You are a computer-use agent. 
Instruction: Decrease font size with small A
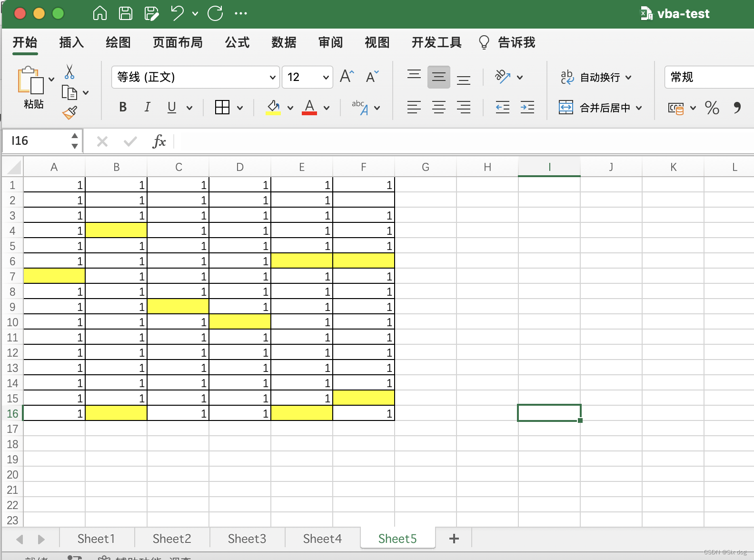pos(372,76)
